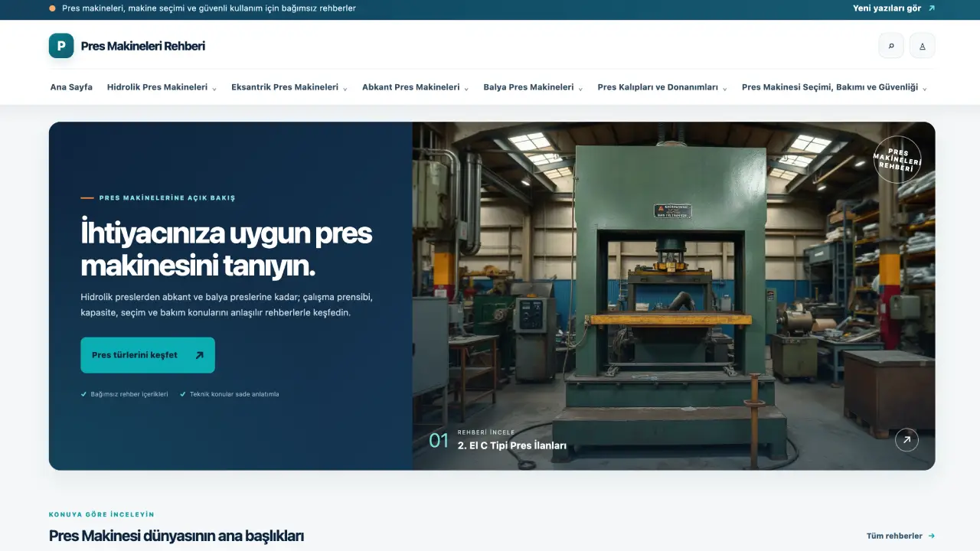Open search via the magnifier icon

click(x=891, y=46)
